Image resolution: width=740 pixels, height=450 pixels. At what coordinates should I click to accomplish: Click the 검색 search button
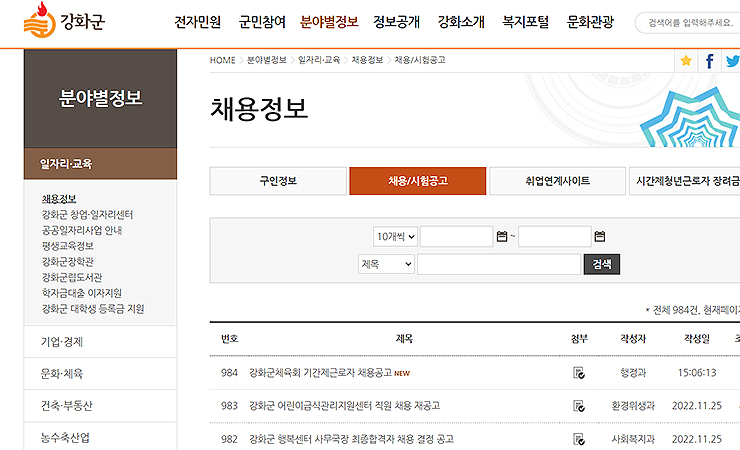coord(602,264)
